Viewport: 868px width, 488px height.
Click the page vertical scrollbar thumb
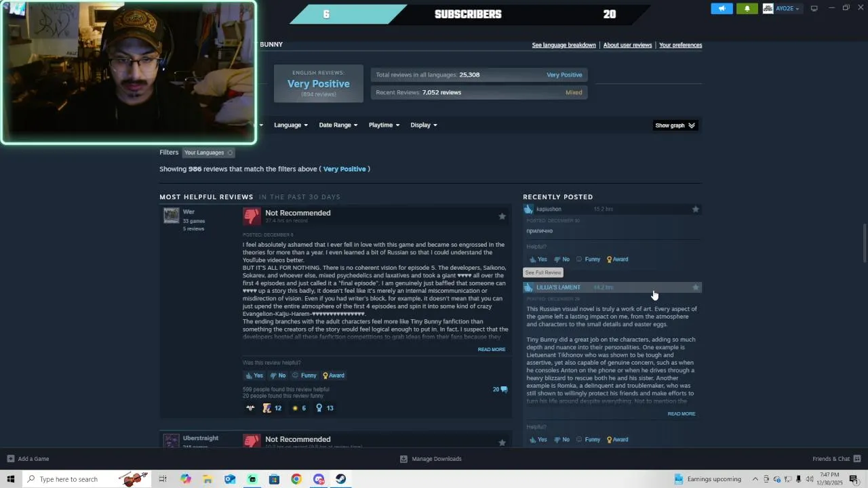[x=864, y=243]
